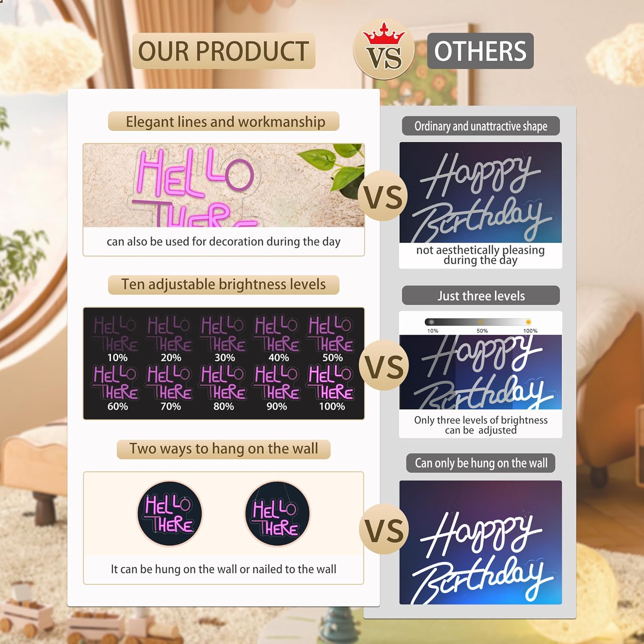644x644 pixels.
Task: Click the right circular nailed-sign icon
Action: point(277,513)
